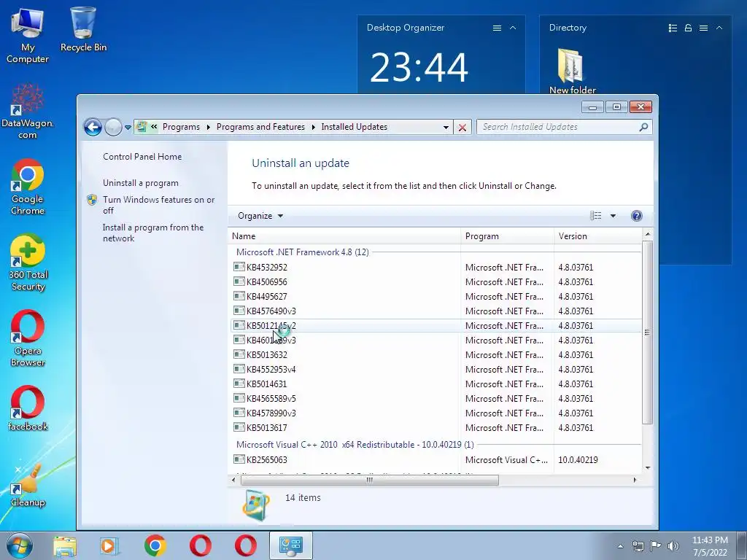Collapse Microsoft .NET Framework 4.8 group

(303, 252)
